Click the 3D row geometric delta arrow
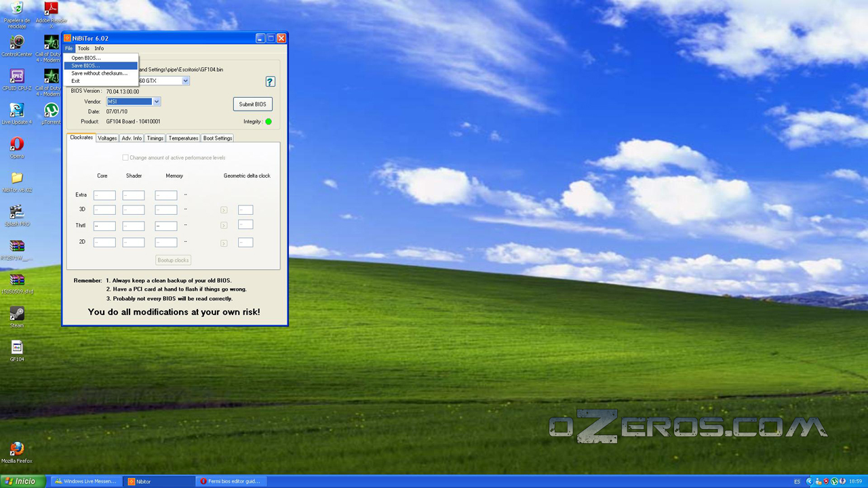The height and width of the screenshot is (488, 868). pyautogui.click(x=224, y=210)
